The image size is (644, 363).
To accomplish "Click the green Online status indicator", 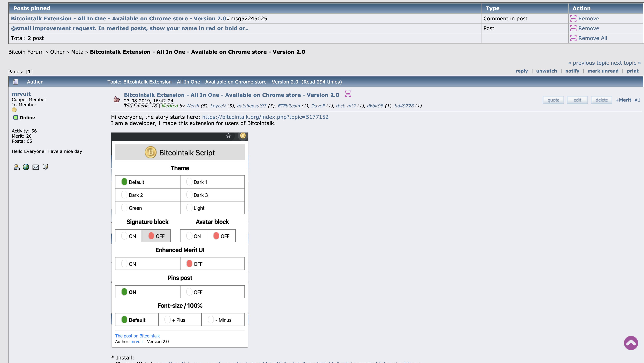I will (x=16, y=117).
